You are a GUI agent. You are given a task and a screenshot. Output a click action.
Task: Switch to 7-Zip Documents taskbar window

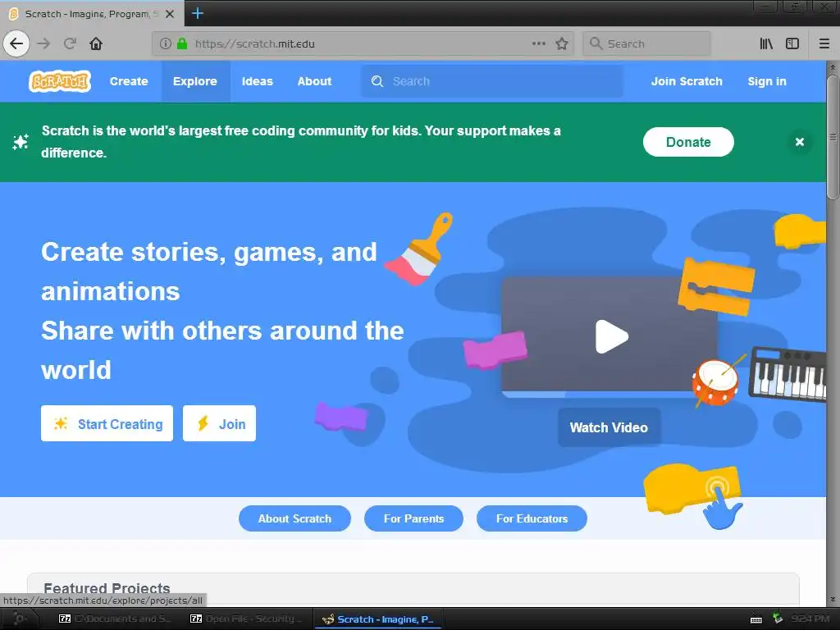pyautogui.click(x=115, y=619)
